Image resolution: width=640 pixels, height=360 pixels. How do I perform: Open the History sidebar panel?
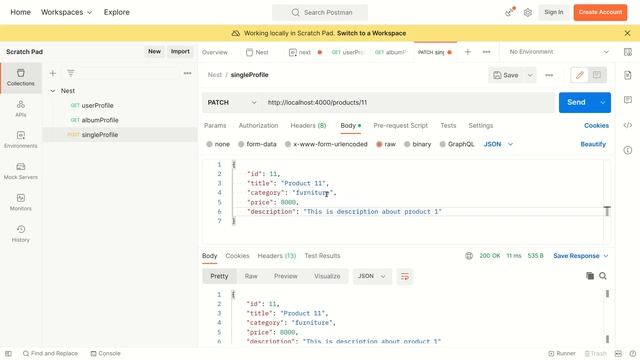point(20,234)
